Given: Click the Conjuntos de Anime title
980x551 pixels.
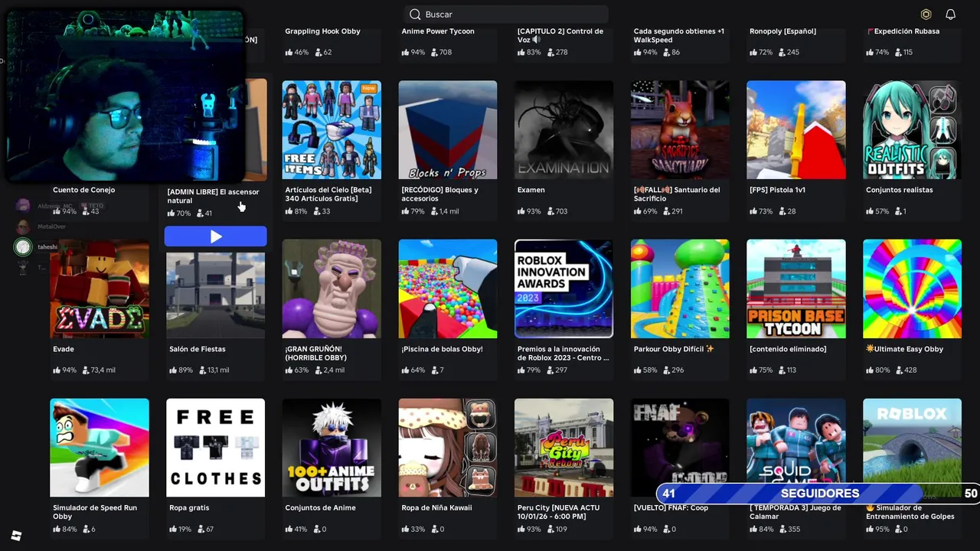Looking at the screenshot, I should click(320, 507).
